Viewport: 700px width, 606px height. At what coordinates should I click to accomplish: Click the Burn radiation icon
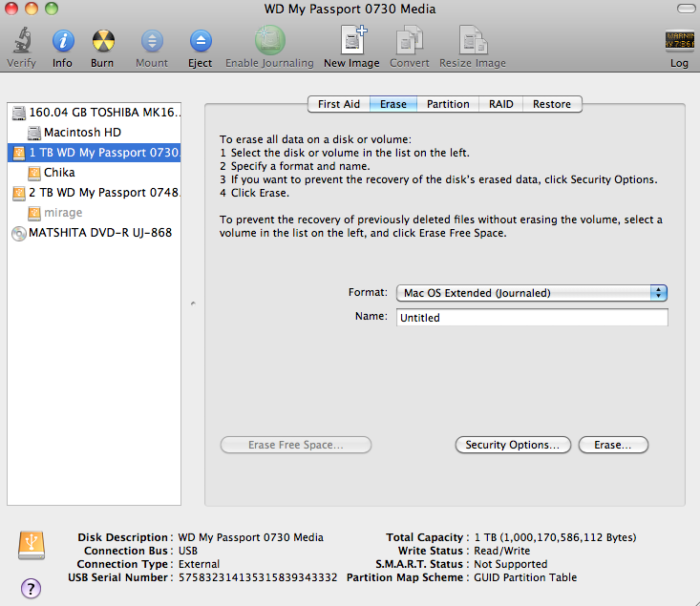click(x=103, y=41)
